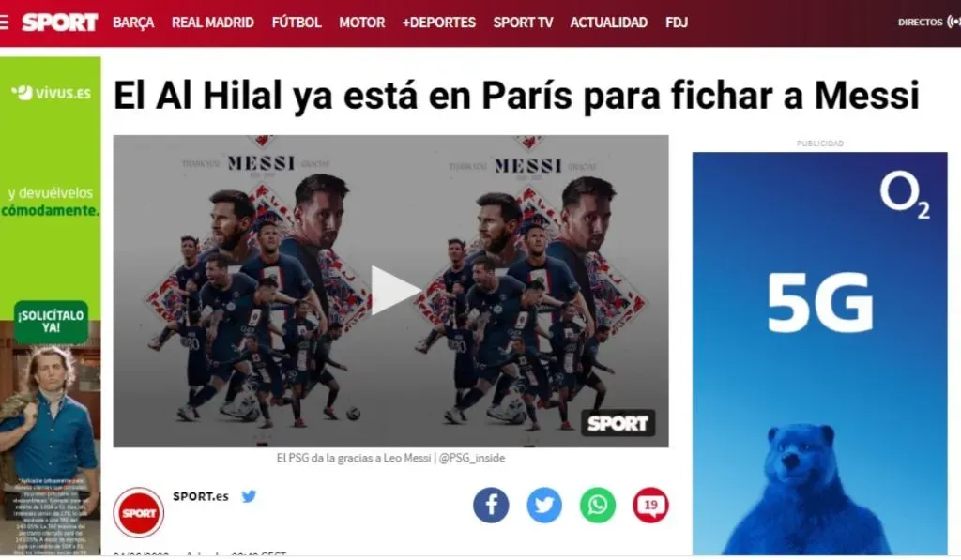Open the REAL MADRID menu section
This screenshot has width=961, height=560.
(x=213, y=23)
